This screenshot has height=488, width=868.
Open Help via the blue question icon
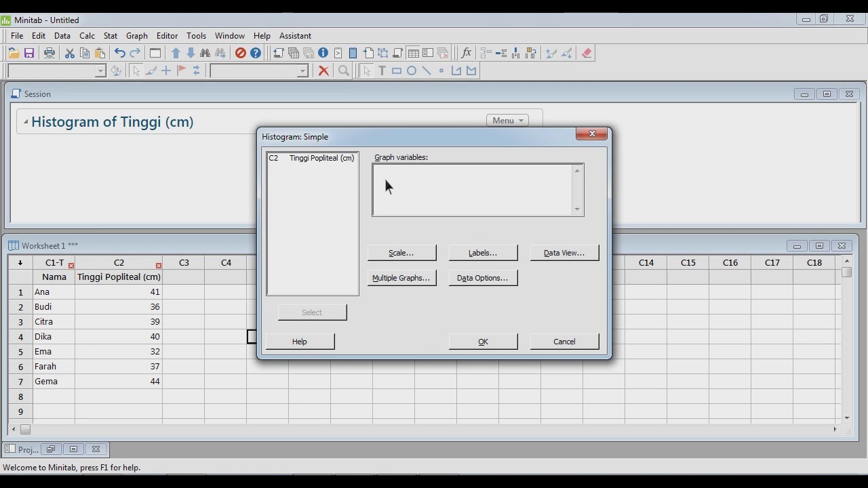tap(256, 53)
